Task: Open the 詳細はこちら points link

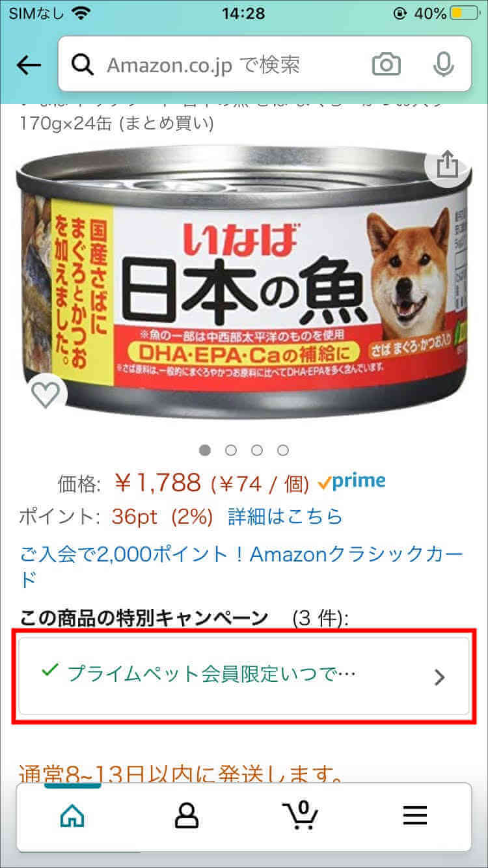Action: [x=285, y=517]
